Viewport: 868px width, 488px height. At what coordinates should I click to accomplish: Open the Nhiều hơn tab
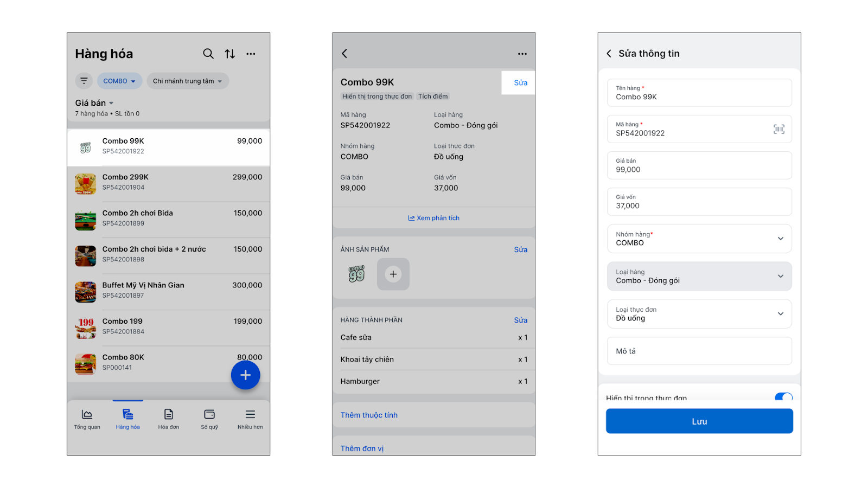[250, 419]
